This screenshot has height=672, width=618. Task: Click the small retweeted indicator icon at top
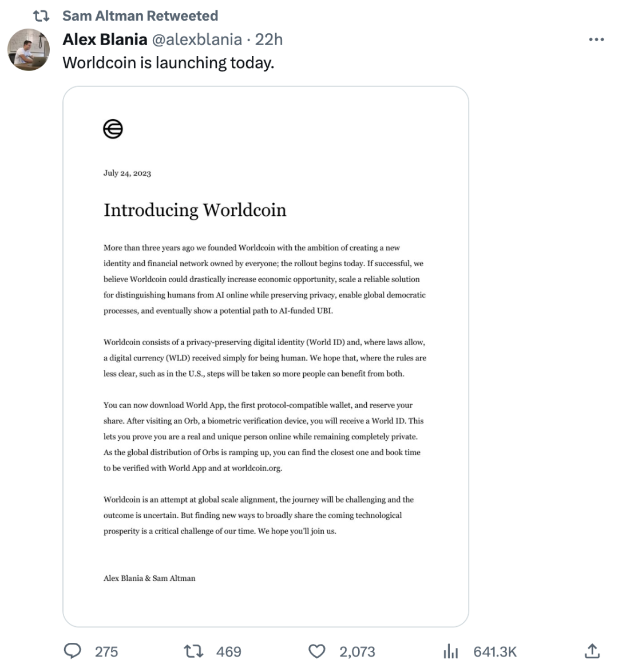pyautogui.click(x=41, y=15)
